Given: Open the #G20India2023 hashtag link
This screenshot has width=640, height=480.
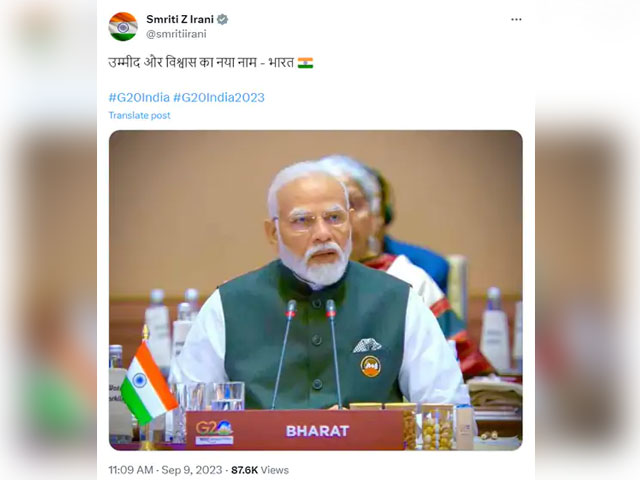Looking at the screenshot, I should pyautogui.click(x=219, y=97).
